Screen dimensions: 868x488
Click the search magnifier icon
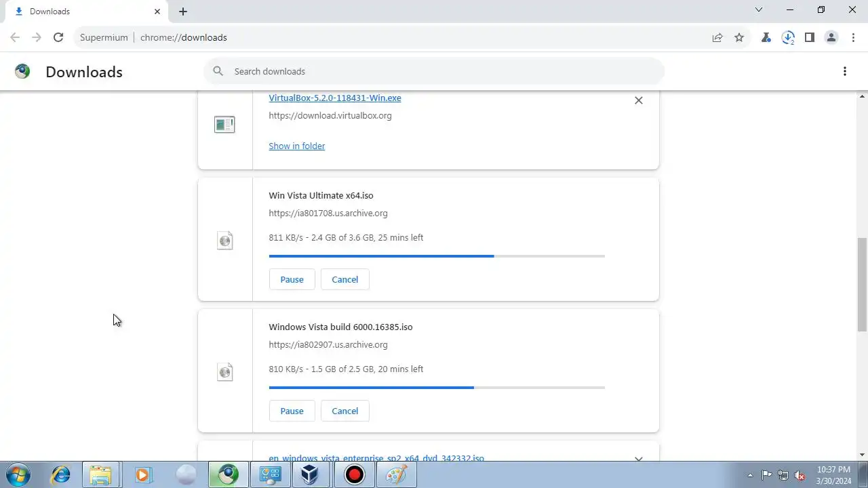point(218,71)
